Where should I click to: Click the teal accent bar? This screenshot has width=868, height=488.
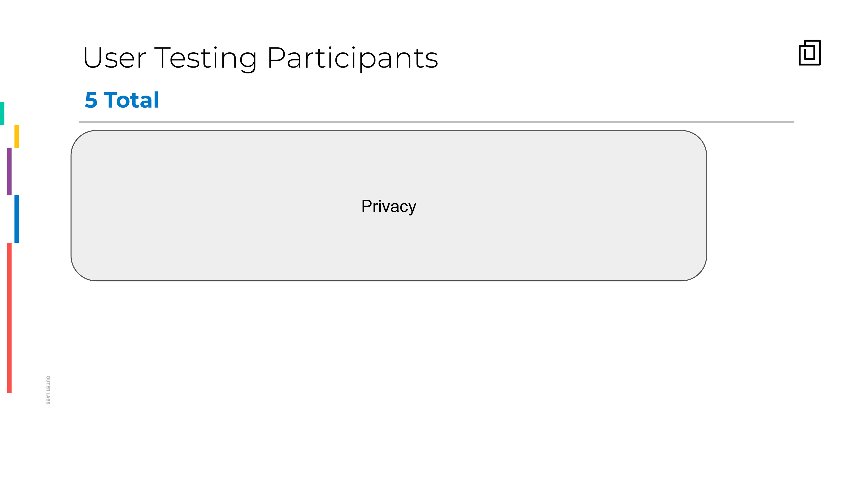pyautogui.click(x=2, y=113)
